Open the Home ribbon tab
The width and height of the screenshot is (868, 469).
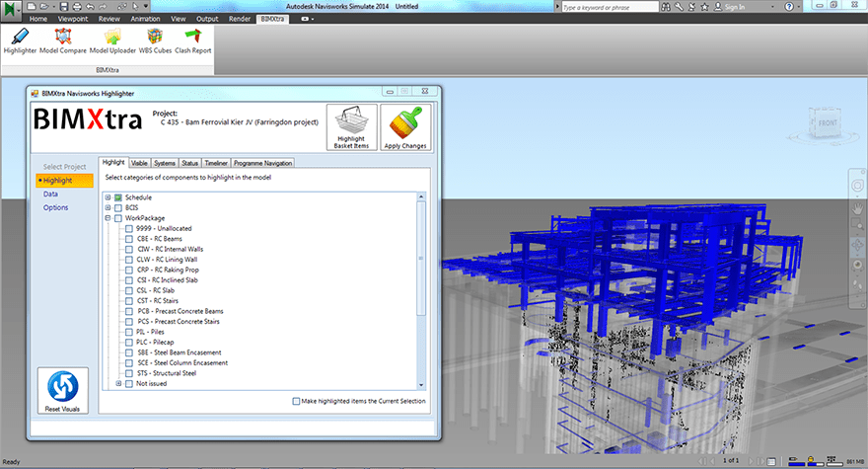tap(38, 19)
